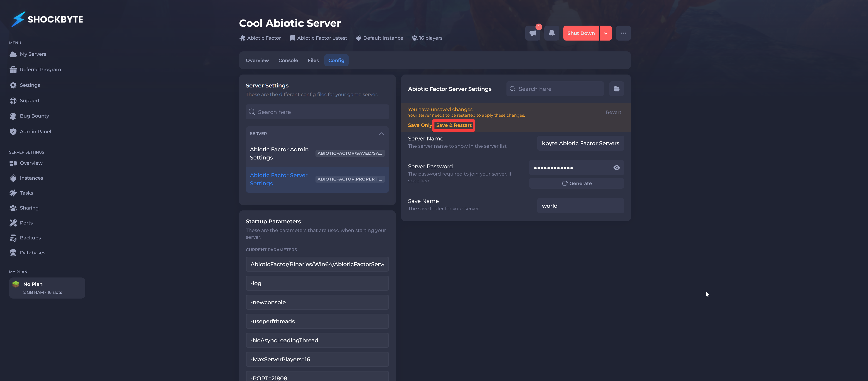Viewport: 868px width, 381px height.
Task: Open the three-dot more options menu
Action: (623, 33)
